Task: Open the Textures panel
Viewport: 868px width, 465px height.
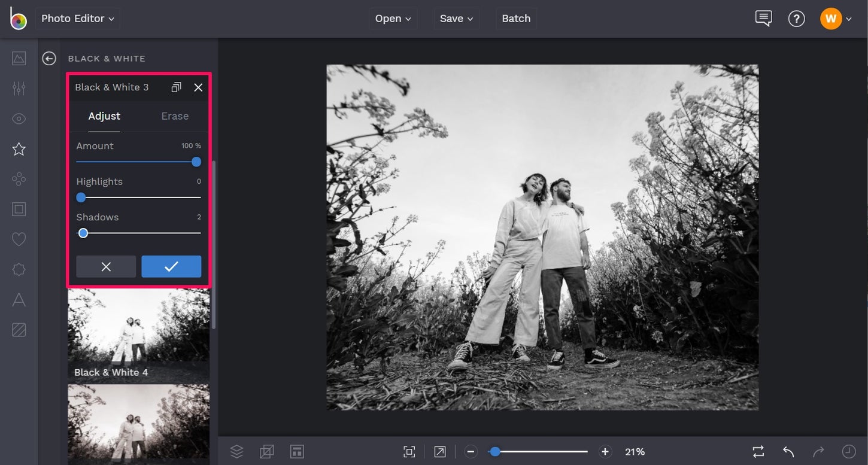Action: (x=18, y=329)
